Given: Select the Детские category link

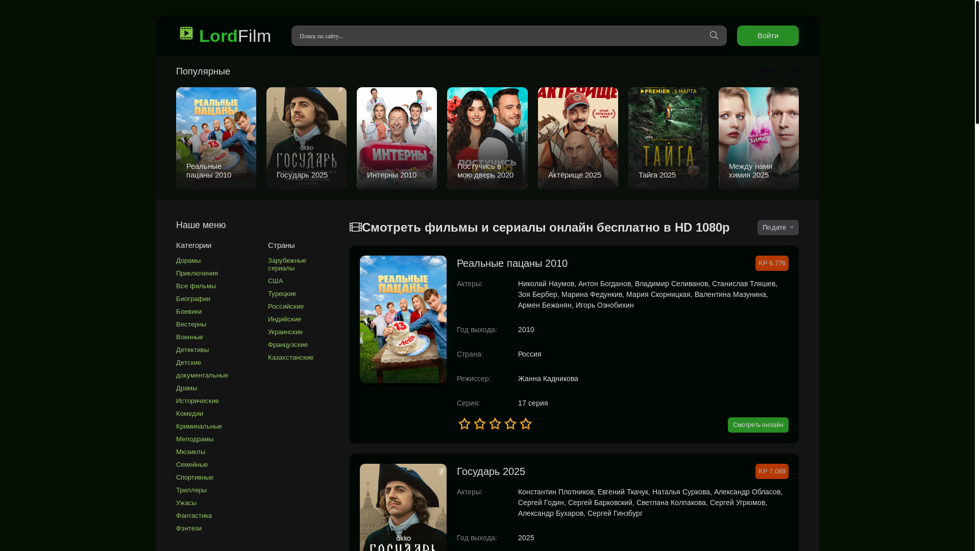Looking at the screenshot, I should pyautogui.click(x=188, y=363).
